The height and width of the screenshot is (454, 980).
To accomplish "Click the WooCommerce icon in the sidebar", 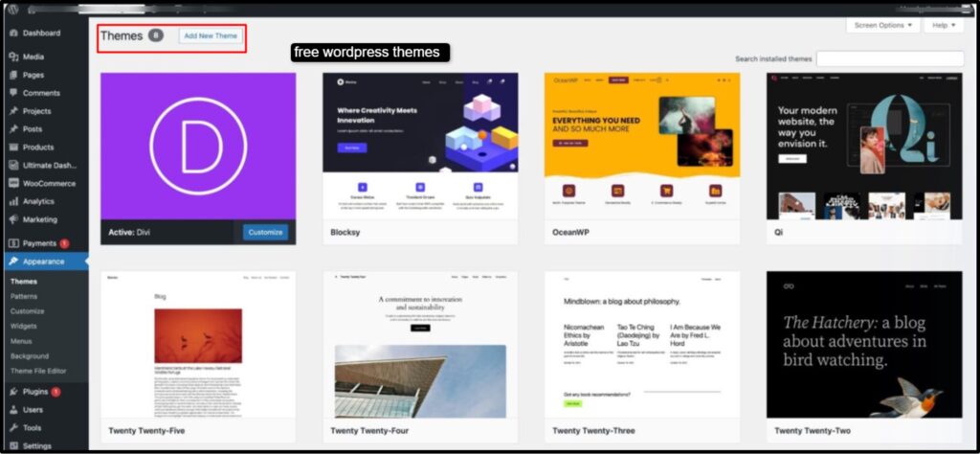I will click(13, 183).
